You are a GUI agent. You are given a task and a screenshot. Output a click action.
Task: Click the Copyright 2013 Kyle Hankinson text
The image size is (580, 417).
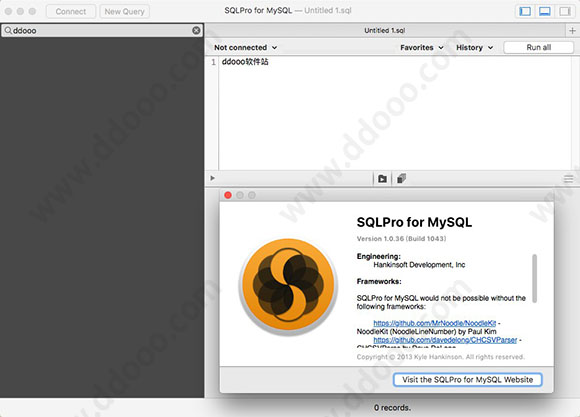pos(441,357)
